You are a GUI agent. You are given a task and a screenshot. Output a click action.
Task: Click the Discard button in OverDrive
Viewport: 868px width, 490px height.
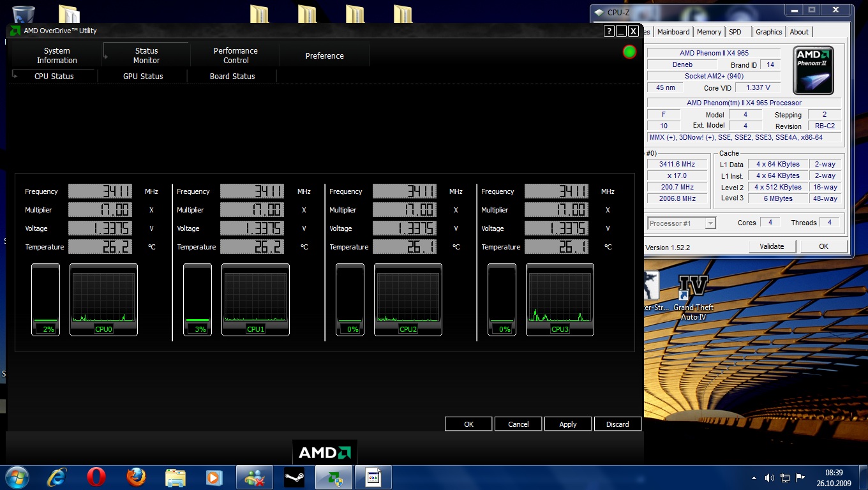click(x=618, y=424)
